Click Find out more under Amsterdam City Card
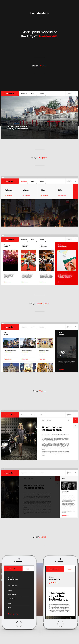The width and height of the screenshot is (79, 644). (x=25, y=282)
